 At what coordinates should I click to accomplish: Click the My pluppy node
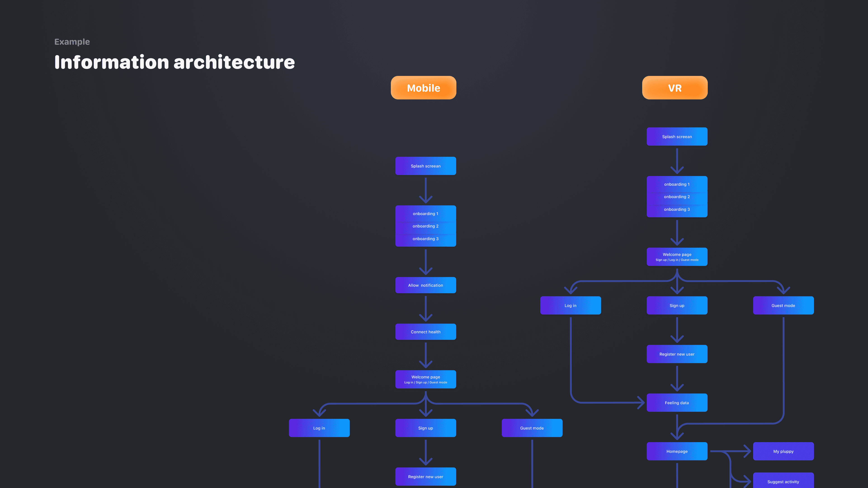coord(783,451)
